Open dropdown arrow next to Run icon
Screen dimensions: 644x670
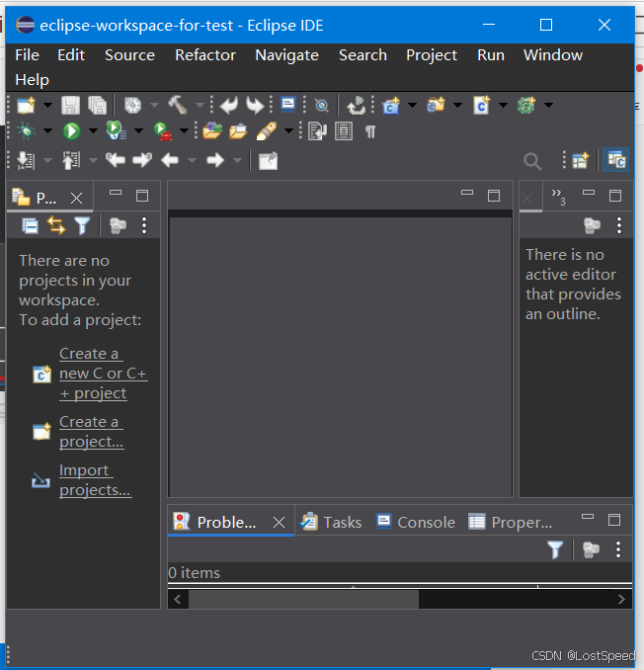click(93, 130)
